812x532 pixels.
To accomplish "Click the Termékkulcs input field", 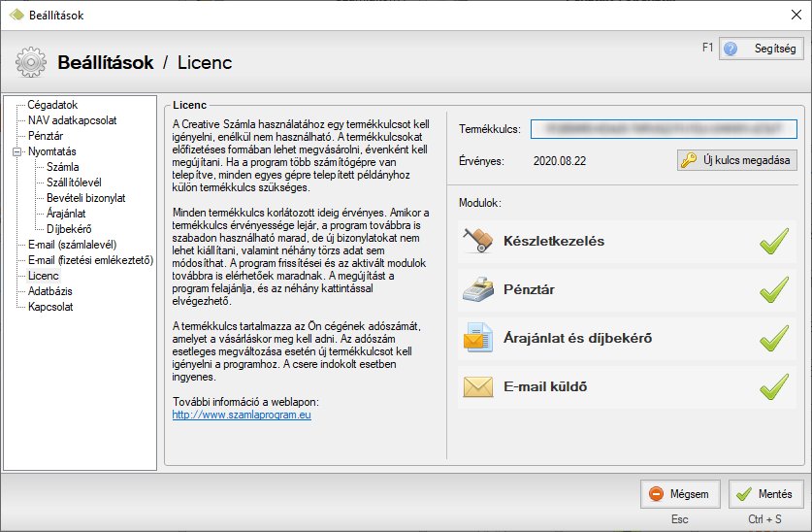I will [x=664, y=129].
